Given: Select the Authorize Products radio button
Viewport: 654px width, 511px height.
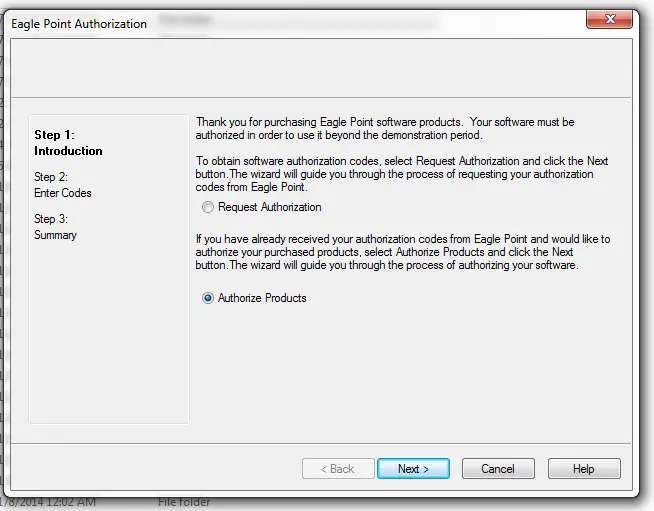Looking at the screenshot, I should pyautogui.click(x=208, y=298).
